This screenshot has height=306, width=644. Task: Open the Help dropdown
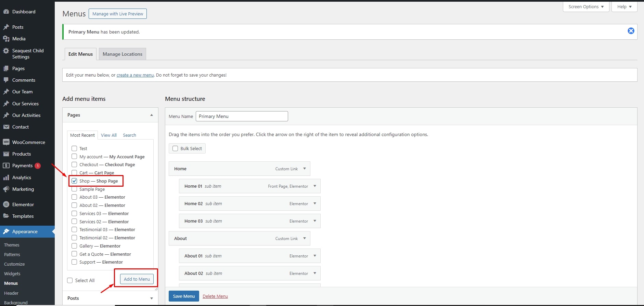tap(624, 6)
